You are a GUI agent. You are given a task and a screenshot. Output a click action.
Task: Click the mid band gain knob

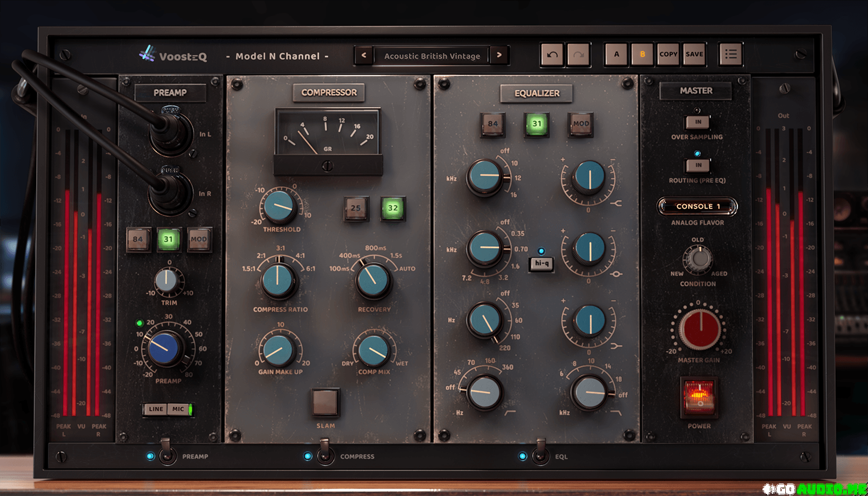pyautogui.click(x=589, y=248)
